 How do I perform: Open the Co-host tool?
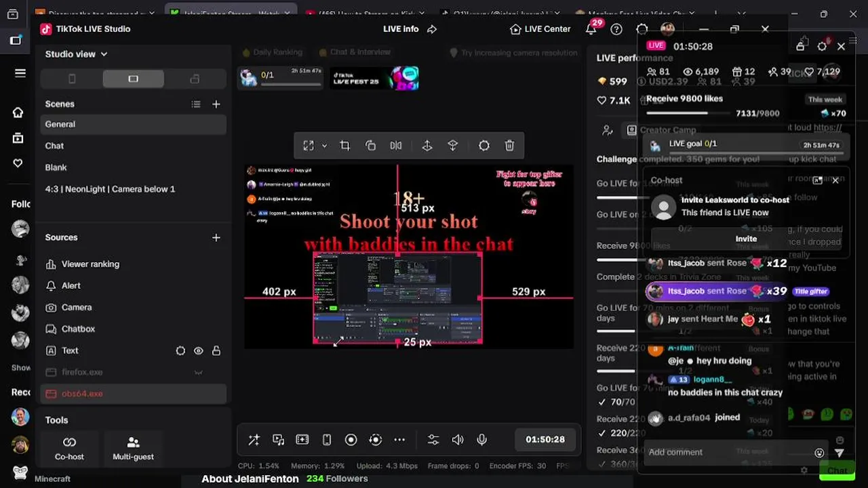coord(69,449)
